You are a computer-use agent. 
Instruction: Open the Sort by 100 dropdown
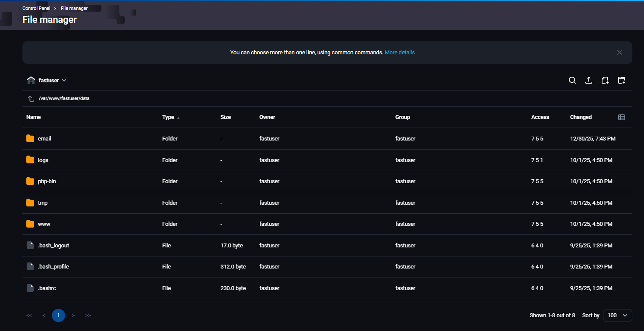pos(617,315)
